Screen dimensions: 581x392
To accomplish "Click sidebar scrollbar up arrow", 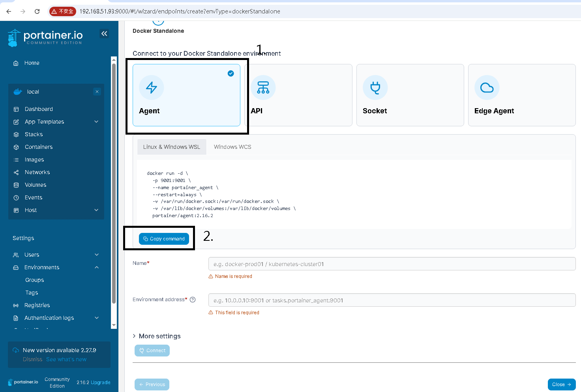I will pos(114,60).
